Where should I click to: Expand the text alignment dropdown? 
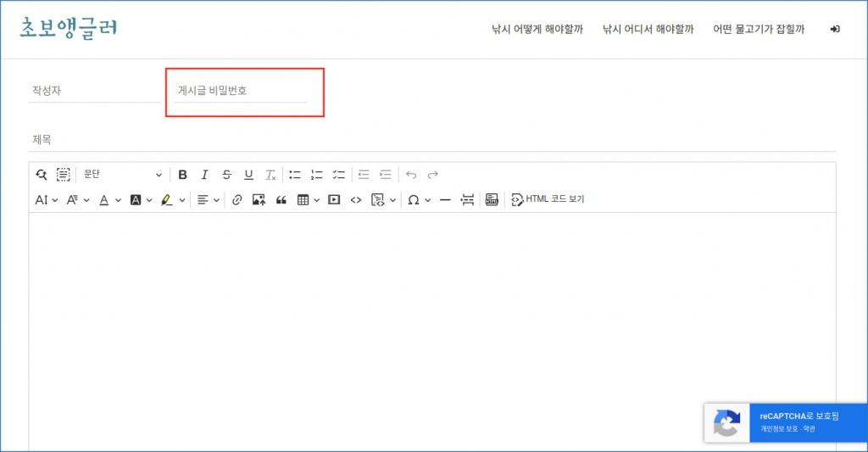coord(208,200)
